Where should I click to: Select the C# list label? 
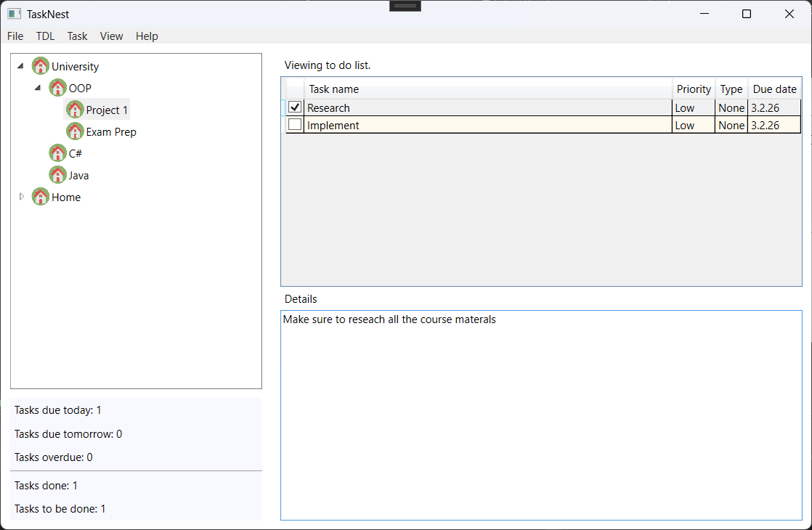[x=75, y=154]
